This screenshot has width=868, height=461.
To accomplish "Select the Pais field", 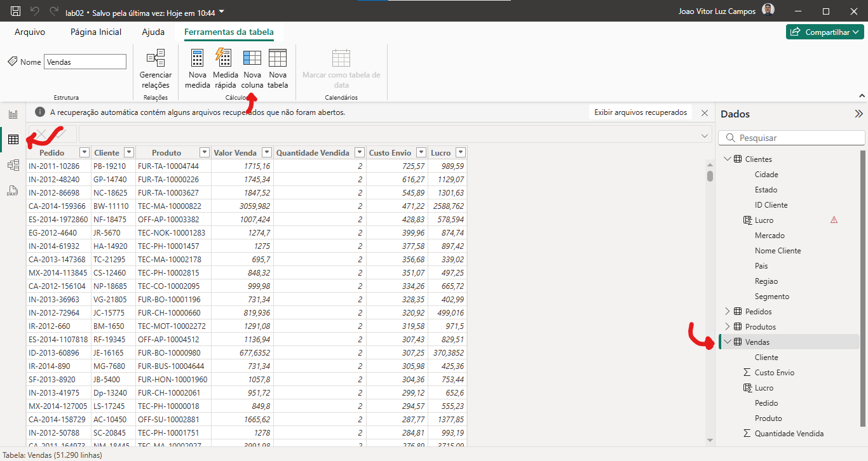I will (x=761, y=266).
